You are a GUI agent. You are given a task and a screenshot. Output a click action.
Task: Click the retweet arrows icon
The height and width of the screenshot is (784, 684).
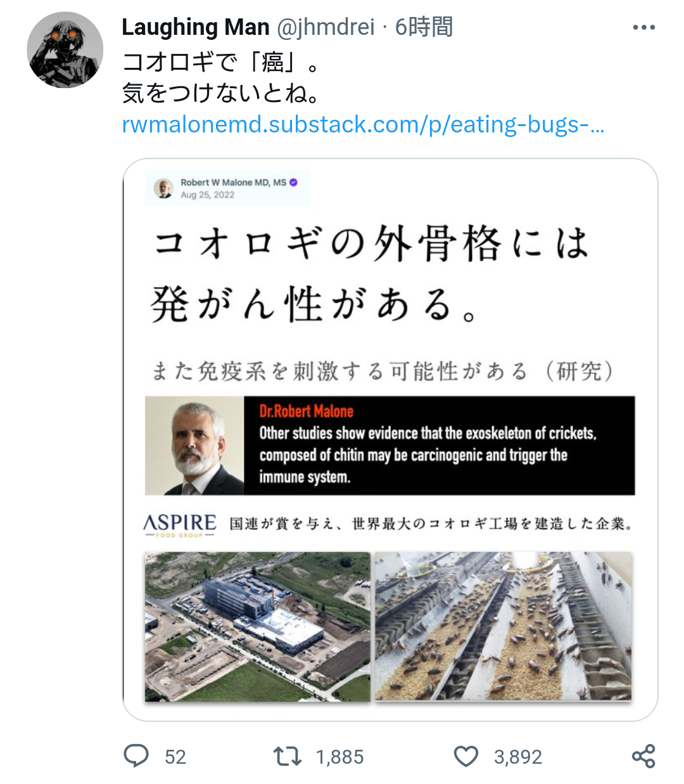[287, 756]
